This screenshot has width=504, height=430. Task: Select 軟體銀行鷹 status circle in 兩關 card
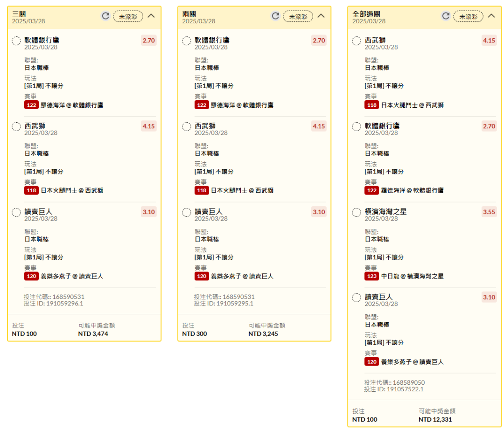[186, 41]
